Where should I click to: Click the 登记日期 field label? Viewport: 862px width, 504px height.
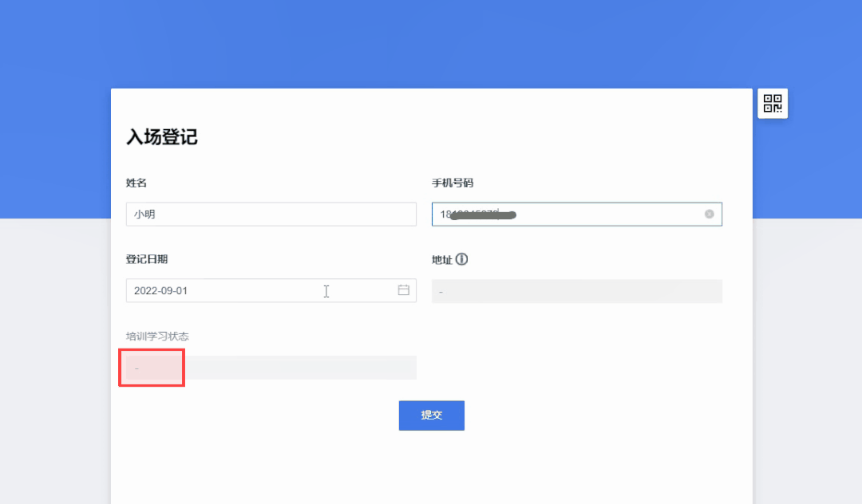pyautogui.click(x=147, y=259)
